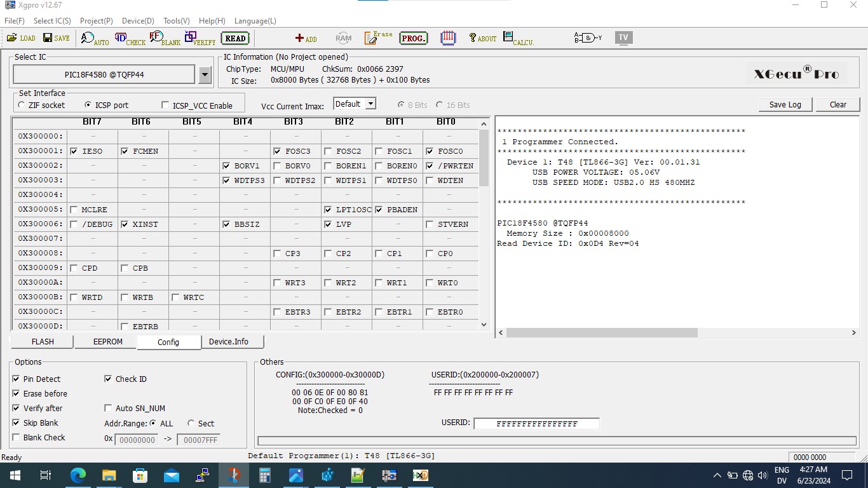Click the address range end field
Image resolution: width=868 pixels, height=488 pixels.
pos(198,440)
